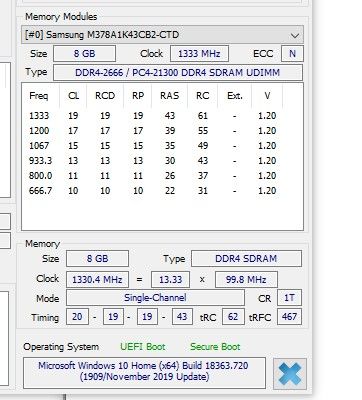Select the 933.3 frequency row

point(153,161)
